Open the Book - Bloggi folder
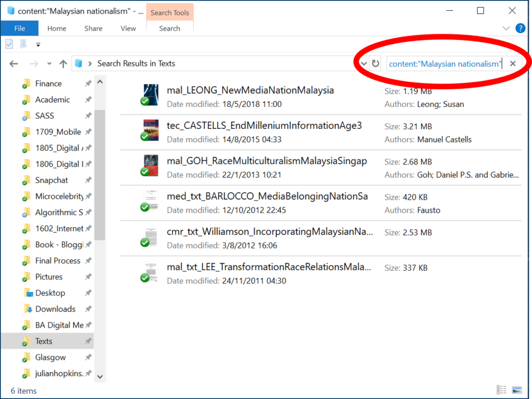This screenshot has width=532, height=399. 59,245
